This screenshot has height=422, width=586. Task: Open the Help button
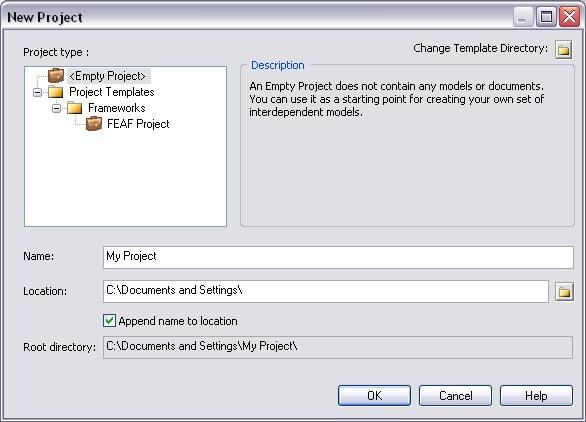536,395
